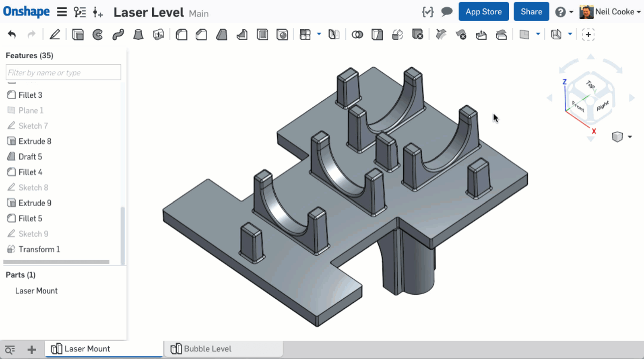
Task: Select the Laser Mount tab
Action: tap(87, 349)
